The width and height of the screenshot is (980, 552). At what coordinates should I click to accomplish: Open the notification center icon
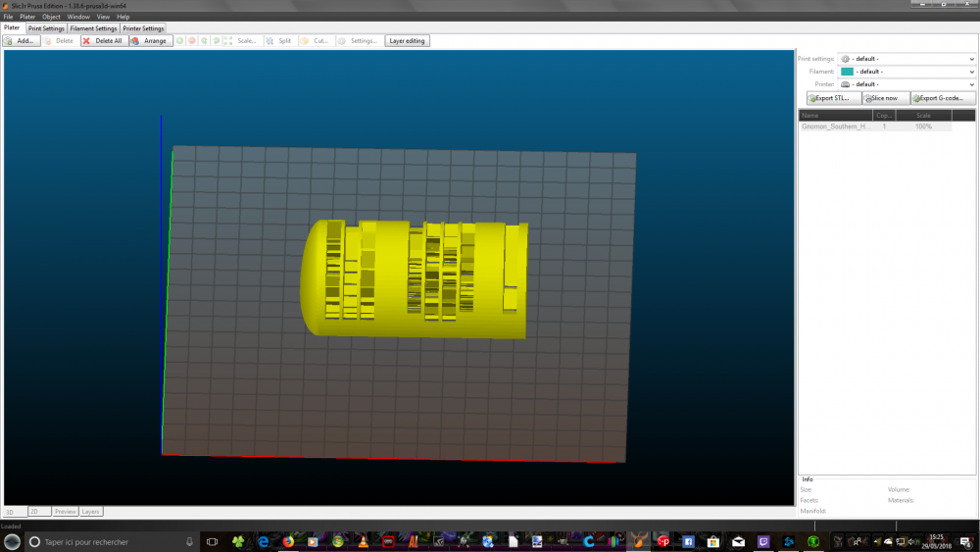click(x=966, y=541)
